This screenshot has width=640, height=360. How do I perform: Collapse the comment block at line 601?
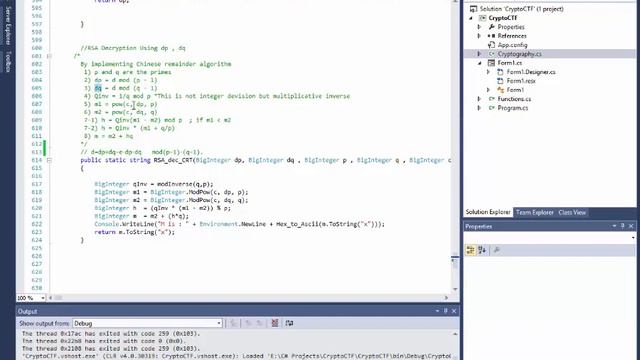(x=49, y=56)
